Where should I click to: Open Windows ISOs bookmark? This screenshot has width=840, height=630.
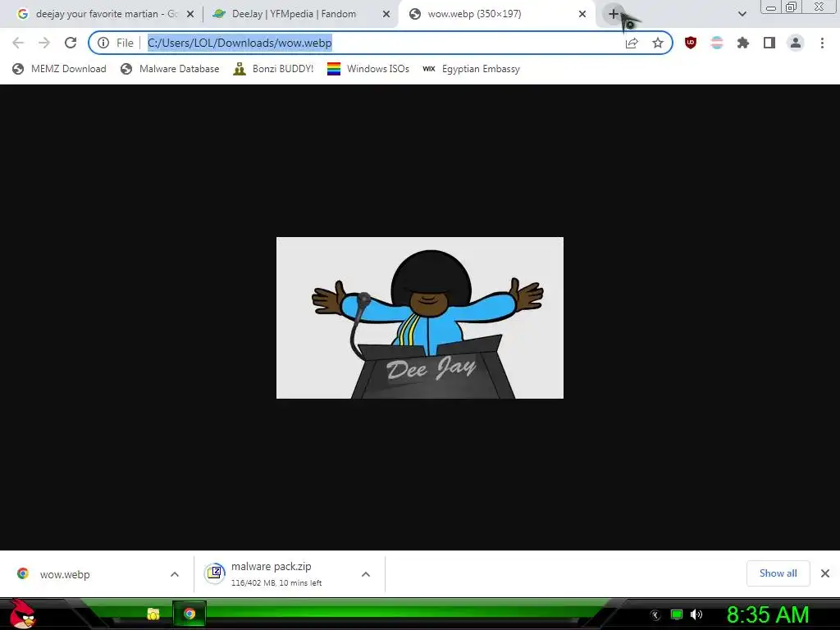[368, 69]
